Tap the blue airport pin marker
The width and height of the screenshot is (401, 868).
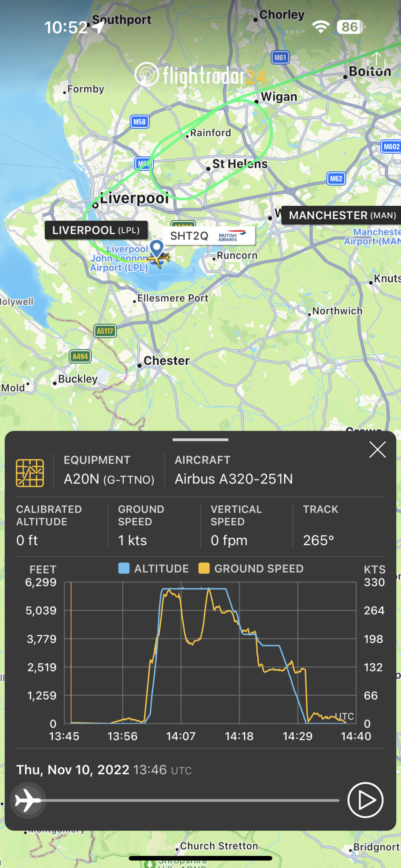pos(156,249)
